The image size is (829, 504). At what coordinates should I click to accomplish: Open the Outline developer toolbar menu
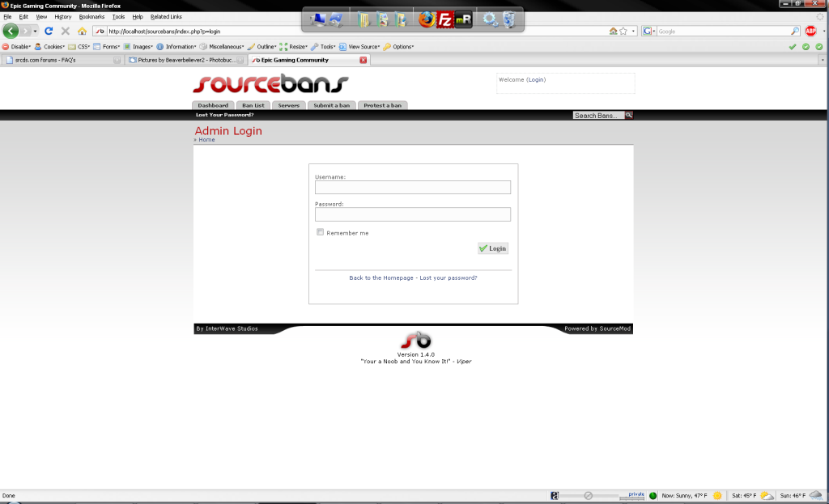click(x=261, y=46)
